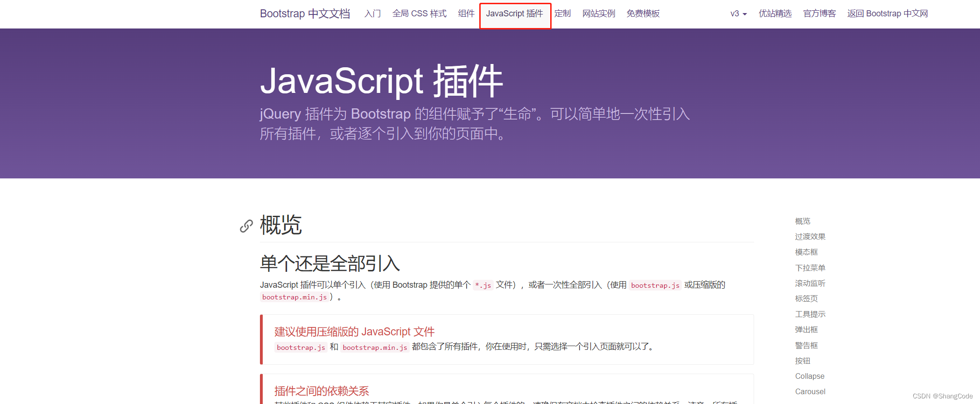Select 弹出框 in the sidebar
Image resolution: width=980 pixels, height=404 pixels.
(x=806, y=330)
